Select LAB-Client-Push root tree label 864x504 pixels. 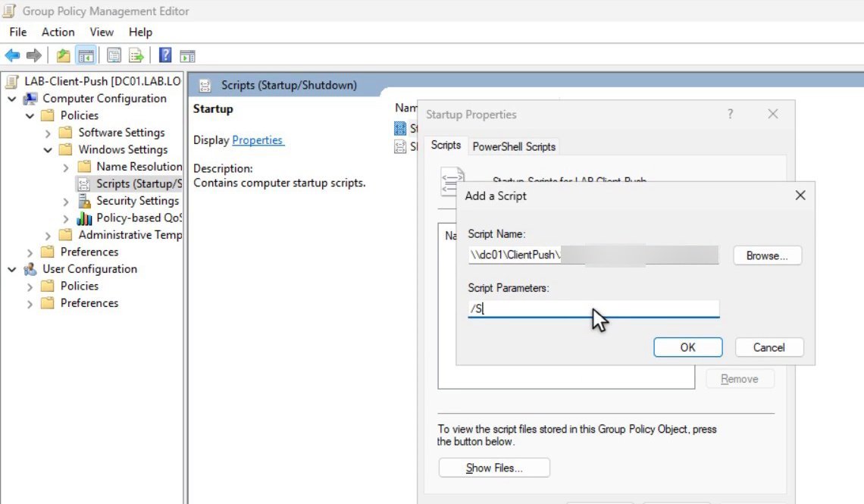[x=102, y=81]
